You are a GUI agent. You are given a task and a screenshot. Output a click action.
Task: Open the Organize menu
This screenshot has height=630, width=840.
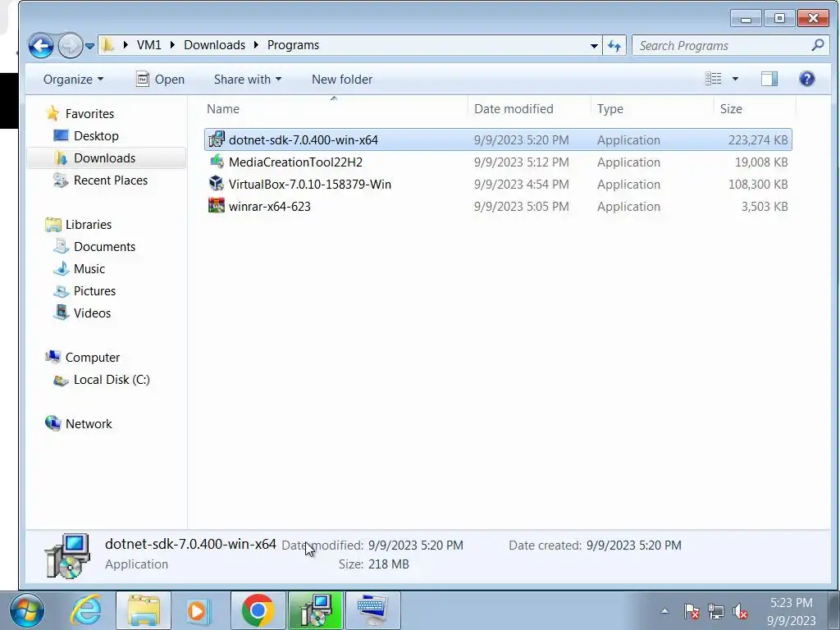73,80
